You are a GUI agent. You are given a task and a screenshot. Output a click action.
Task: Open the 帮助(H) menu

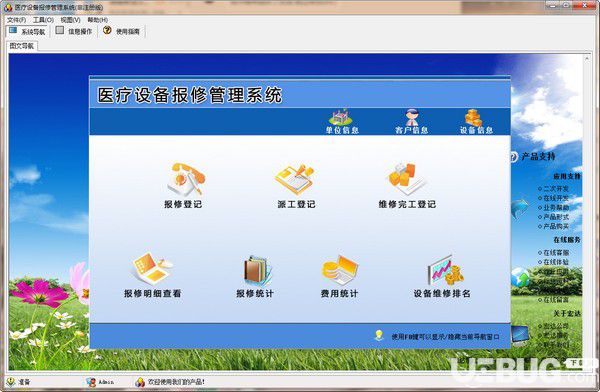pos(98,20)
